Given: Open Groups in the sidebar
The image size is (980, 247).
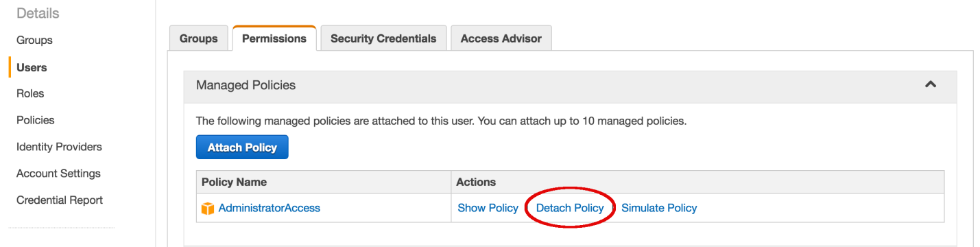Looking at the screenshot, I should click(34, 40).
